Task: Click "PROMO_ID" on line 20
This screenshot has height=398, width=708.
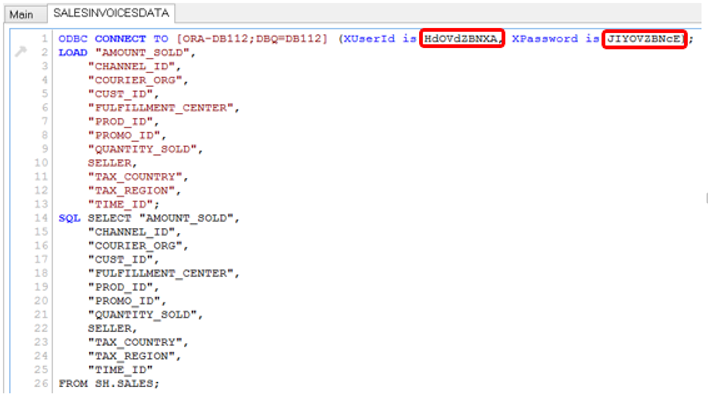Action: click(124, 301)
